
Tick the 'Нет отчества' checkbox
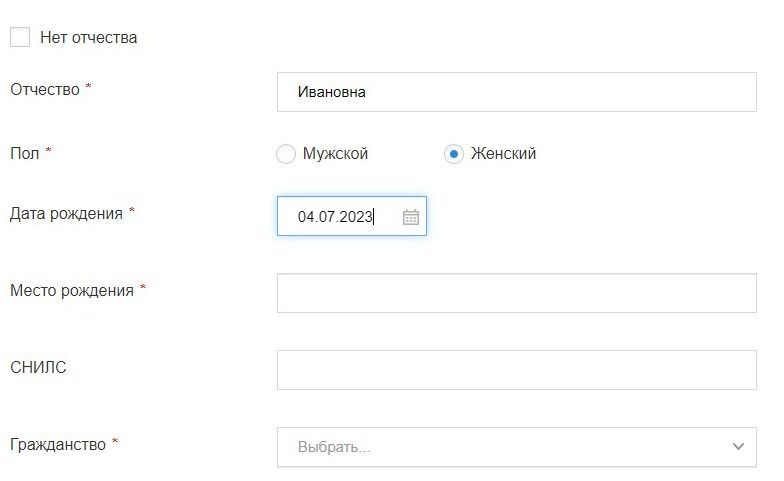20,38
